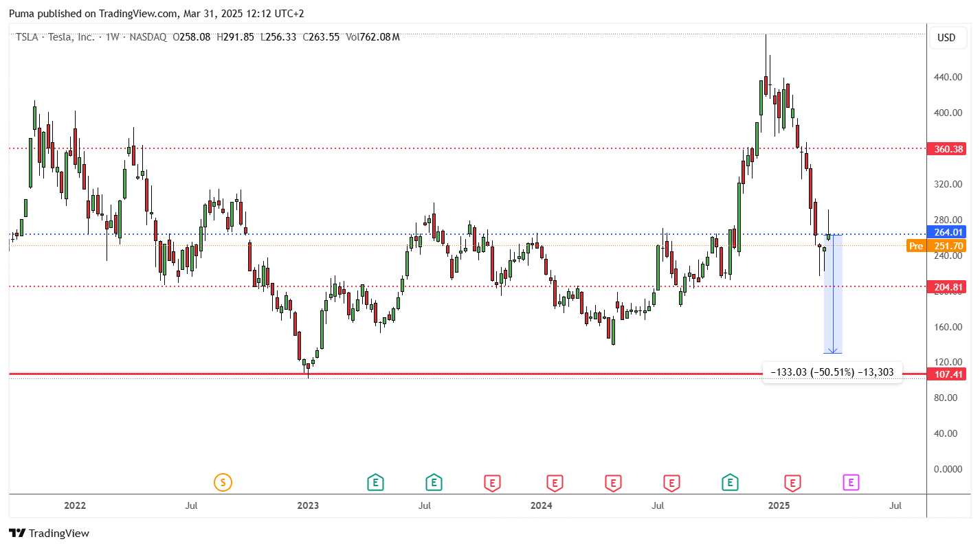Click the purple upcoming earnings icon

tap(851, 483)
